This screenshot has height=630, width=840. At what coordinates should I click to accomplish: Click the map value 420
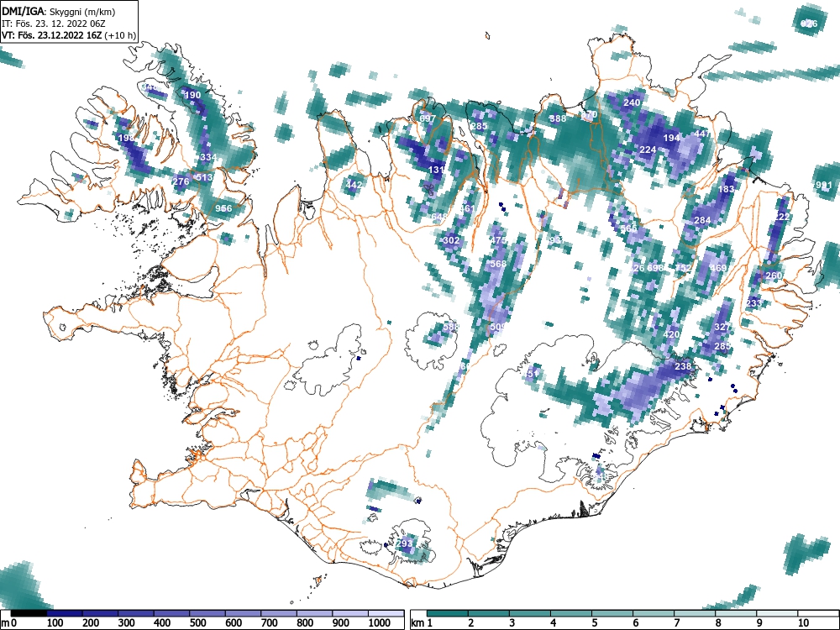click(x=671, y=335)
